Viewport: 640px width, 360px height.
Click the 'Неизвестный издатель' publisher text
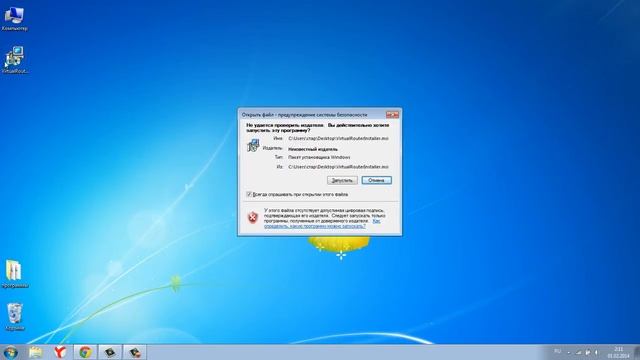pos(313,149)
